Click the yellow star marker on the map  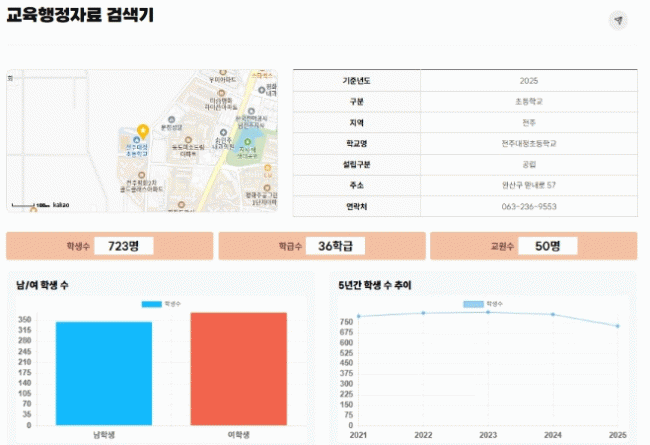[x=143, y=131]
